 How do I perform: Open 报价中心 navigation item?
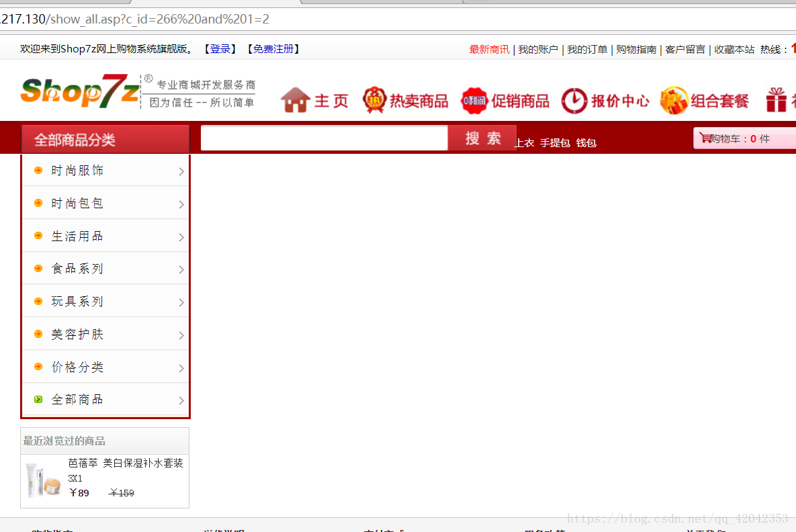pyautogui.click(x=621, y=101)
